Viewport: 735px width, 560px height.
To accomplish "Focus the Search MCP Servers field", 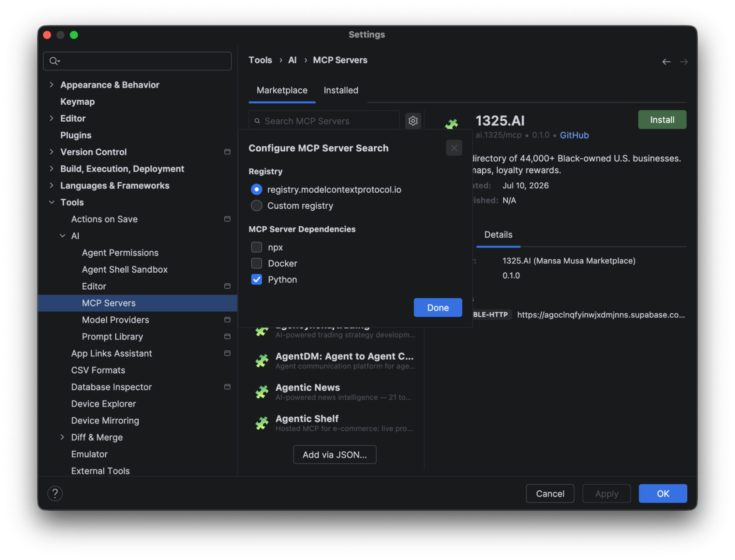I will tap(324, 121).
